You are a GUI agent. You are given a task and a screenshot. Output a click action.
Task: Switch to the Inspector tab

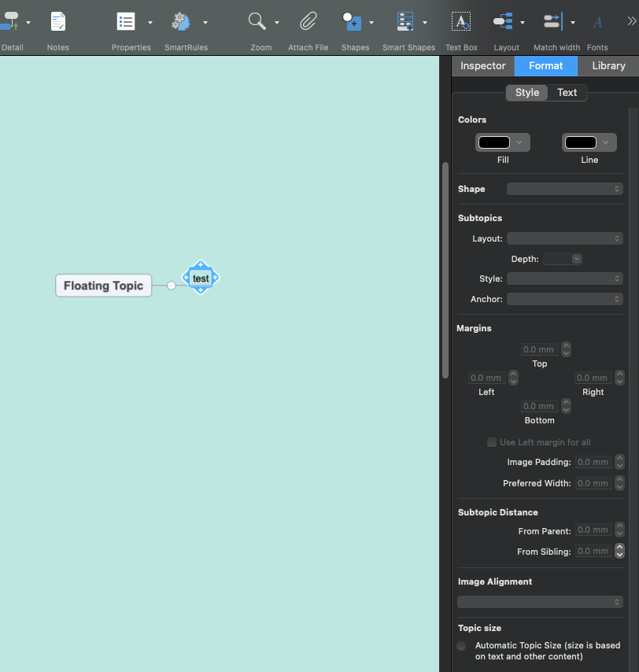tap(482, 66)
